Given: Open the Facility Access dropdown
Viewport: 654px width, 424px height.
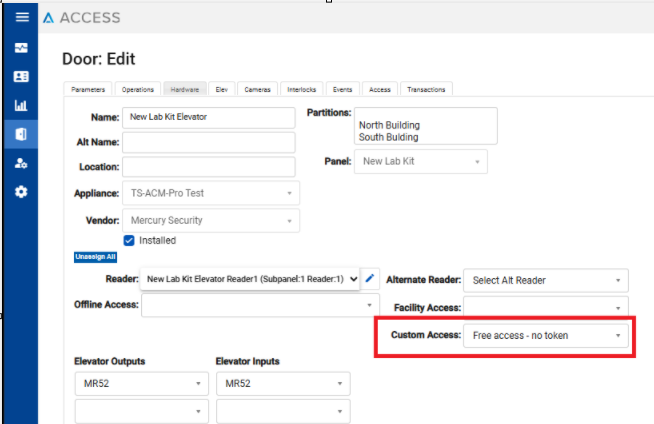Looking at the screenshot, I should (x=546, y=308).
